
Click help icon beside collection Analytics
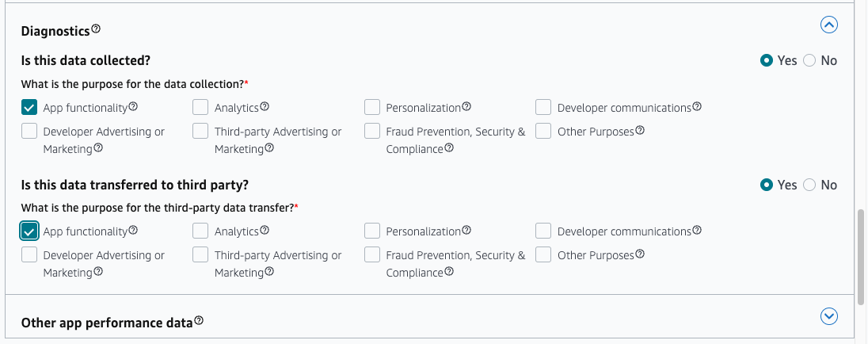coord(265,106)
